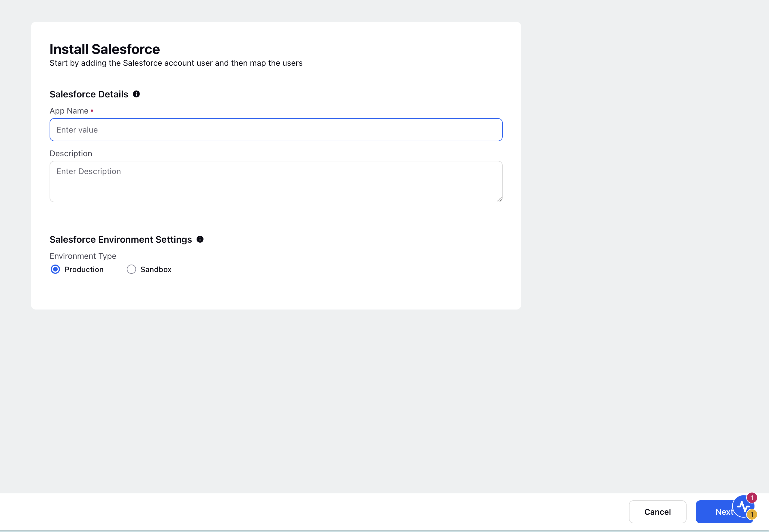The height and width of the screenshot is (532, 769).
Task: Select the Sandbox environment radio button
Action: tap(131, 269)
